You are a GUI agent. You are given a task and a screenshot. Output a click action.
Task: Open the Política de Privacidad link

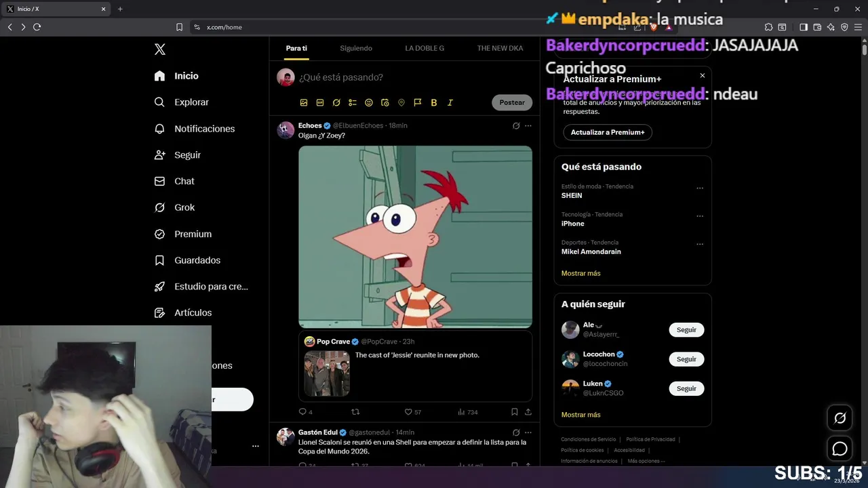click(x=650, y=439)
